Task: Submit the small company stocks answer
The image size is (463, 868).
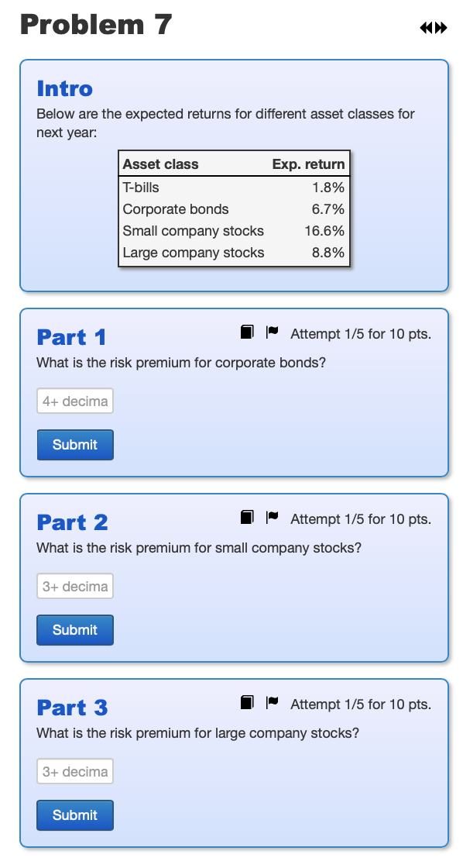Action: coord(74,630)
